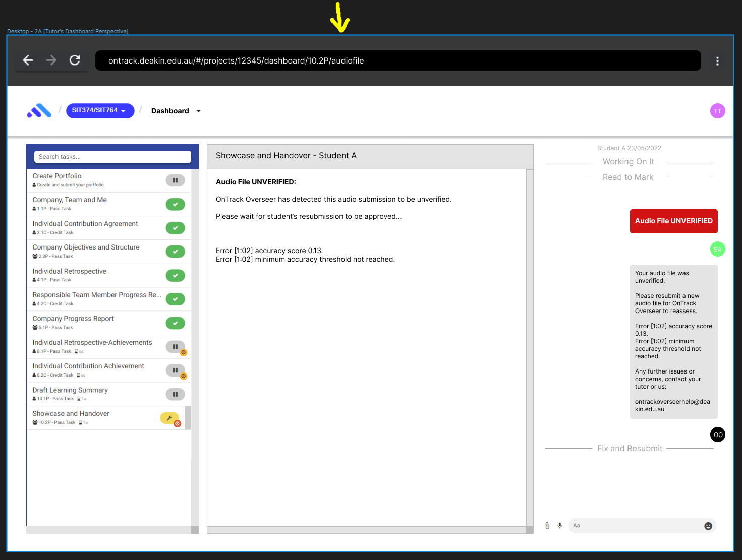
Task: Click the browser back arrow
Action: 28,60
